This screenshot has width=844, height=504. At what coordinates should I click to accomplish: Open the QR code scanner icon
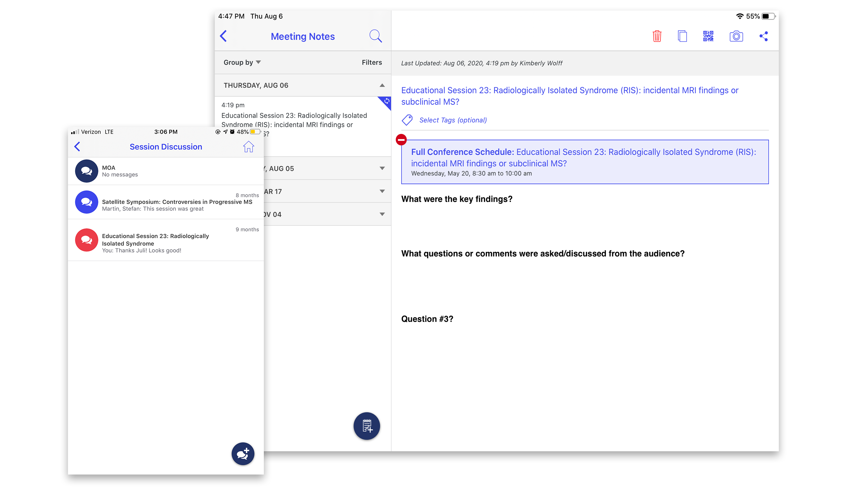[708, 36]
